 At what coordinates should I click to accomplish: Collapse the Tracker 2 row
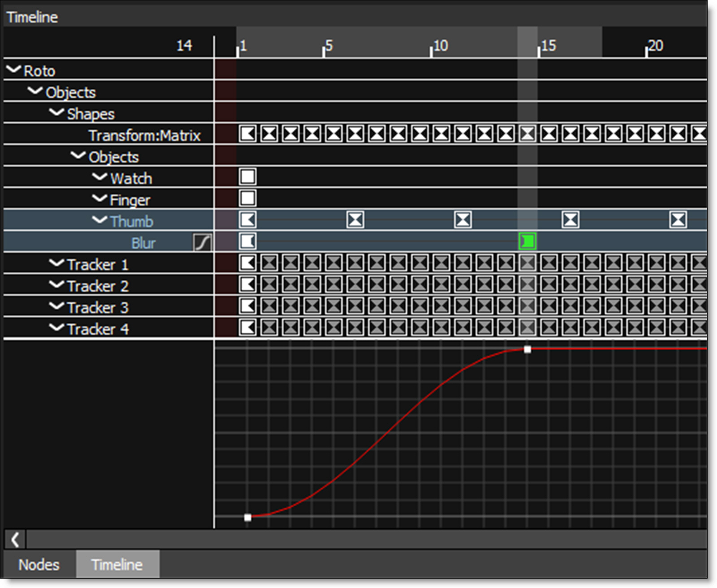click(x=56, y=285)
